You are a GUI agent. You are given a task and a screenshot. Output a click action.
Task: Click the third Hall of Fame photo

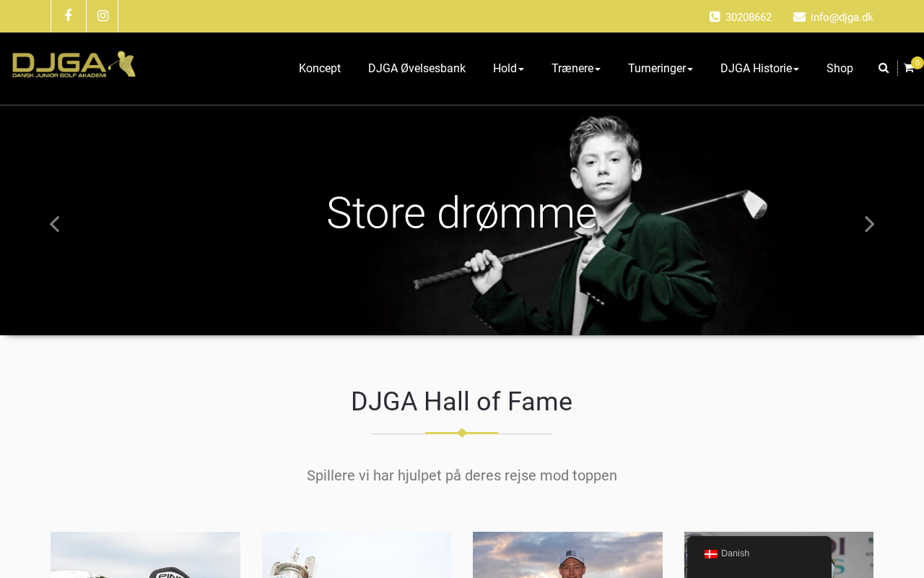click(x=567, y=555)
